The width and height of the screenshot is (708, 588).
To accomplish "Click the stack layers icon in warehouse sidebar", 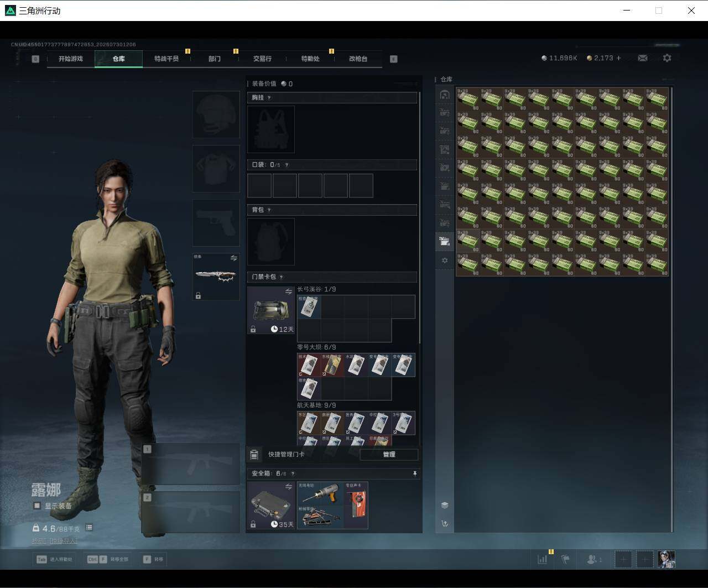I will [x=445, y=505].
